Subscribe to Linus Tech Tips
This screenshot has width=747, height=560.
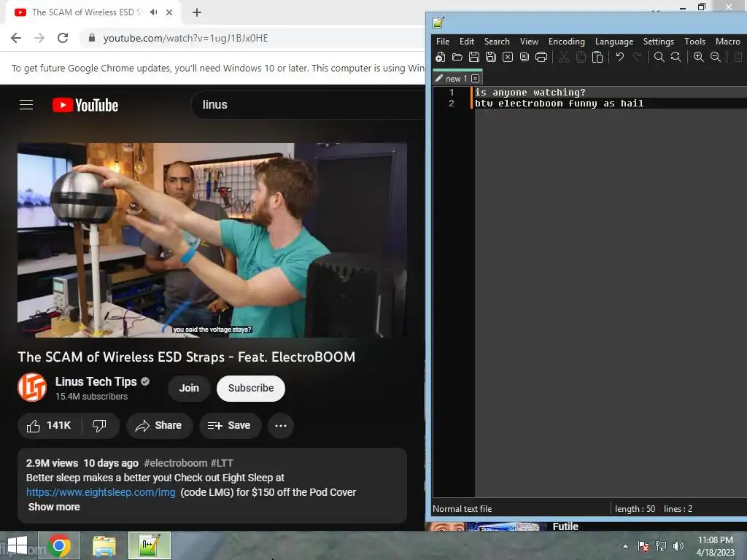tap(251, 388)
